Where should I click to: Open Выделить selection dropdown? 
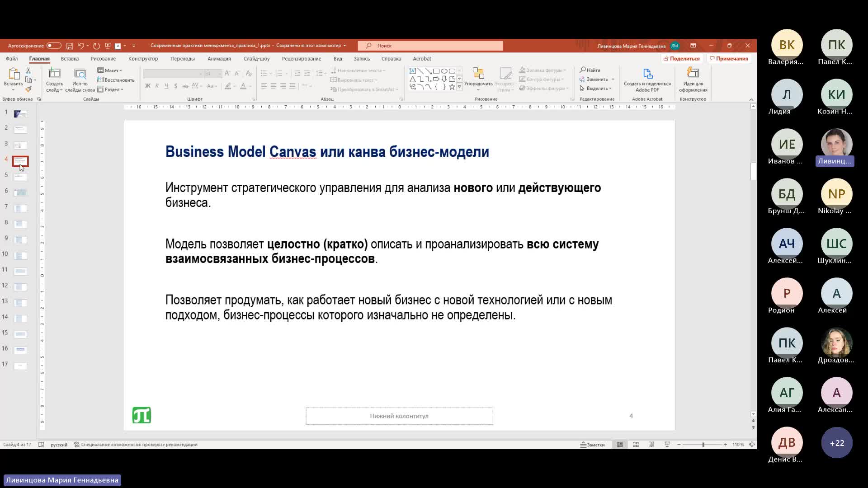coord(596,89)
